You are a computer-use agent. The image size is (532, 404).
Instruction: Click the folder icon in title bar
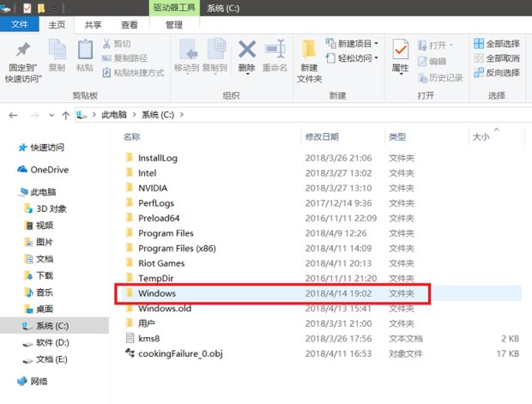pos(41,8)
